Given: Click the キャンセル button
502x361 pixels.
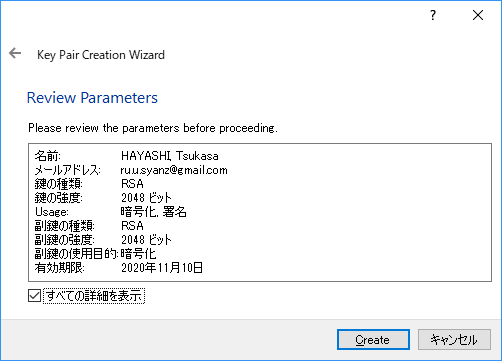Looking at the screenshot, I should click(454, 340).
